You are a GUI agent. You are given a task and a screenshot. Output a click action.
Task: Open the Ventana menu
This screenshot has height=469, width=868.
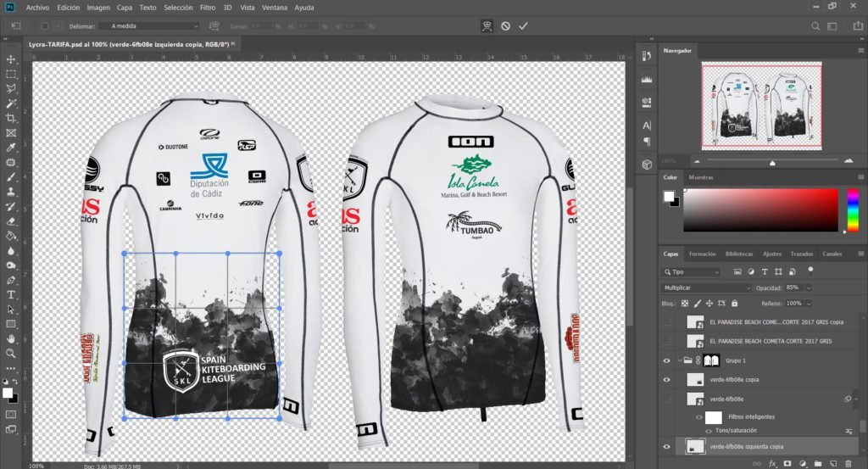pyautogui.click(x=274, y=8)
